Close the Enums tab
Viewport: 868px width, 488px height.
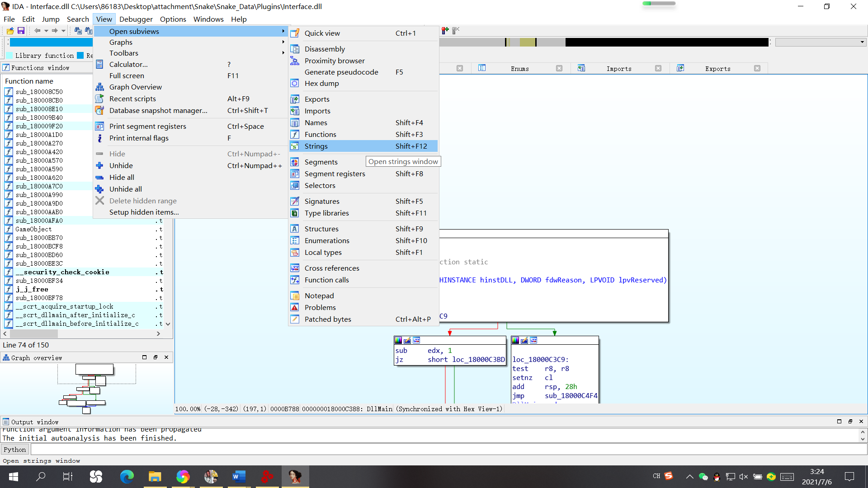coord(559,69)
